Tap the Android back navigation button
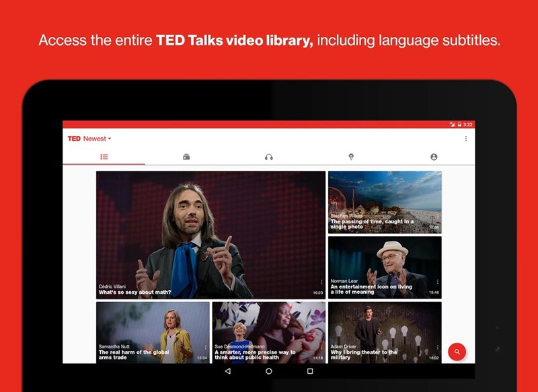The height and width of the screenshot is (392, 538). (x=227, y=371)
